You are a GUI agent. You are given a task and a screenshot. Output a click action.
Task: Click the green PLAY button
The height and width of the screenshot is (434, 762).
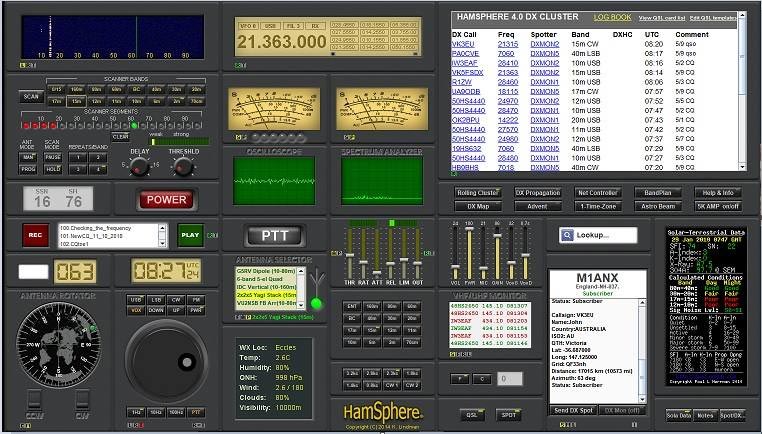pyautogui.click(x=190, y=235)
